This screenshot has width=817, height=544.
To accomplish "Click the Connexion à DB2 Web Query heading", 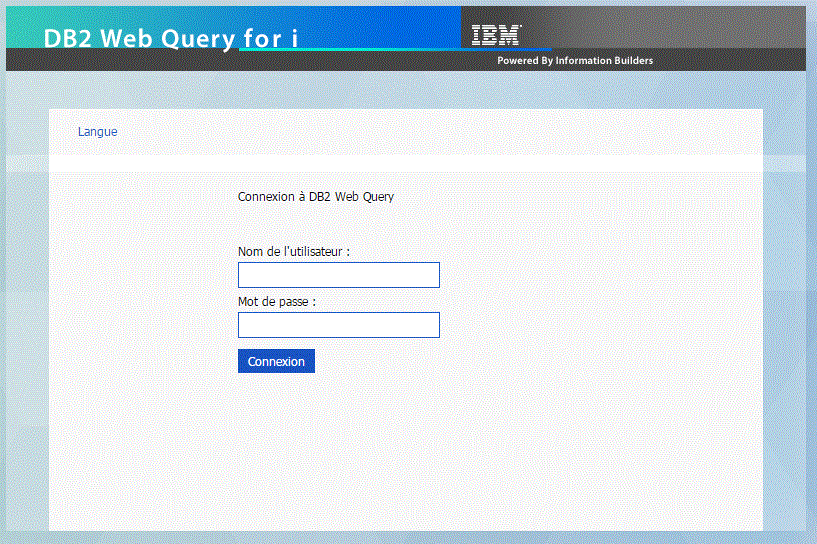I will (x=316, y=197).
